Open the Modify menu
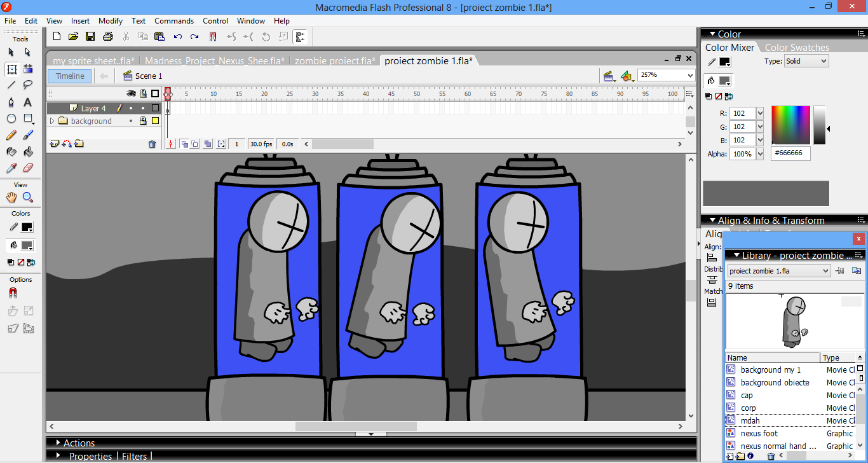This screenshot has width=868, height=463. point(111,21)
